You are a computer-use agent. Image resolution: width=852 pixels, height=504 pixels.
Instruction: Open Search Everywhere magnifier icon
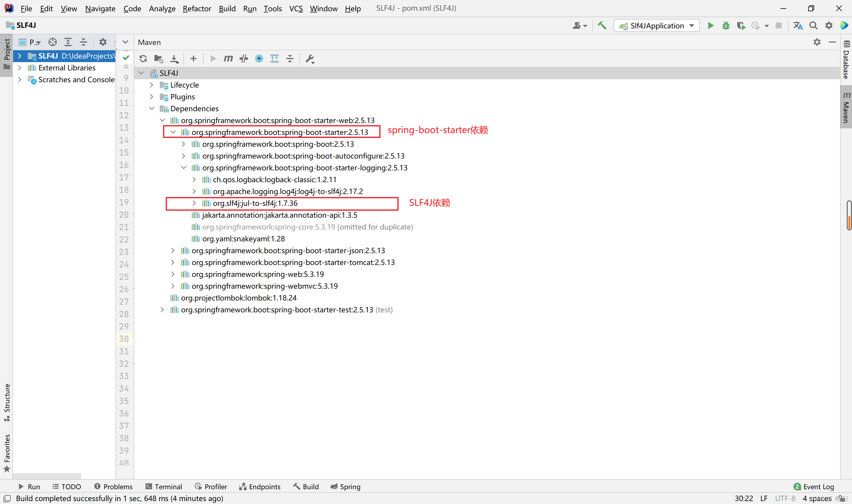pyautogui.click(x=813, y=25)
